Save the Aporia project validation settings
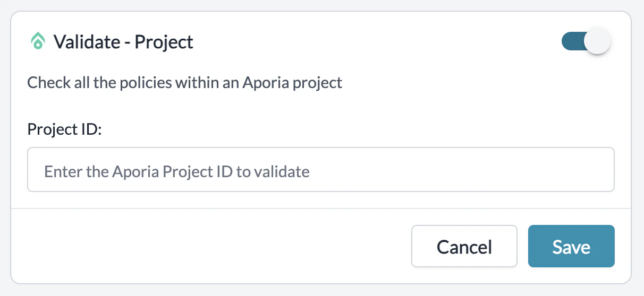This screenshot has width=644, height=296. tap(571, 246)
